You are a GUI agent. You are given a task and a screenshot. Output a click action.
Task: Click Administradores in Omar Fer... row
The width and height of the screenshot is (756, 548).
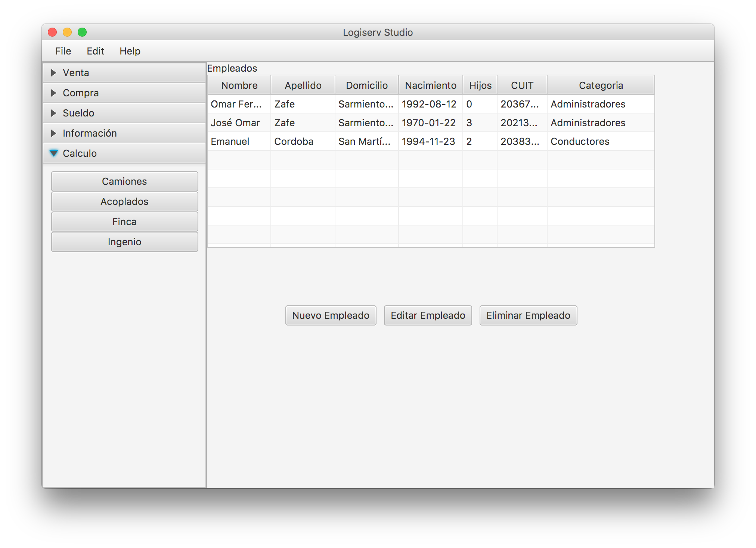tap(601, 104)
